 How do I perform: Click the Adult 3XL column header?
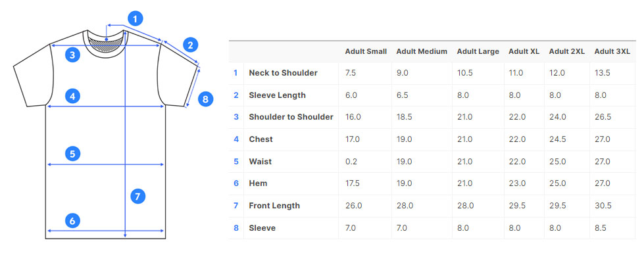[612, 51]
